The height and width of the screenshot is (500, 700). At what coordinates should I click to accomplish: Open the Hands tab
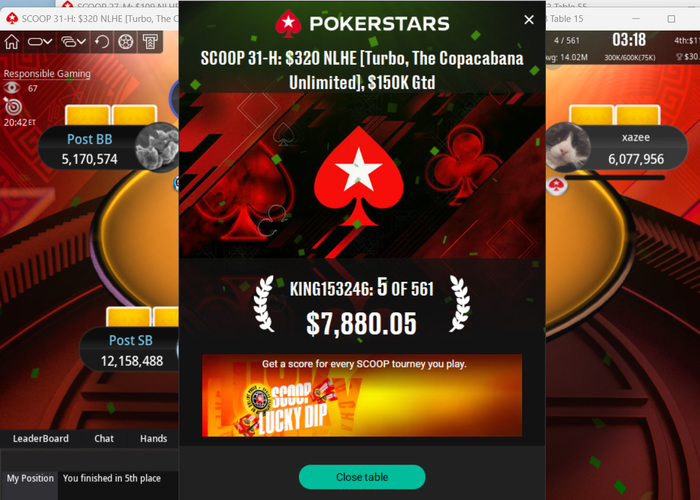tap(154, 438)
